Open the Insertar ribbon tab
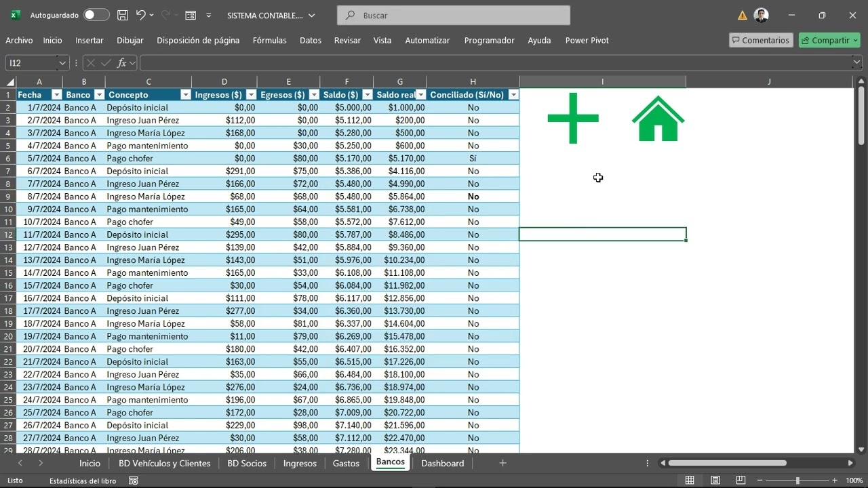The height and width of the screenshot is (488, 868). (90, 40)
